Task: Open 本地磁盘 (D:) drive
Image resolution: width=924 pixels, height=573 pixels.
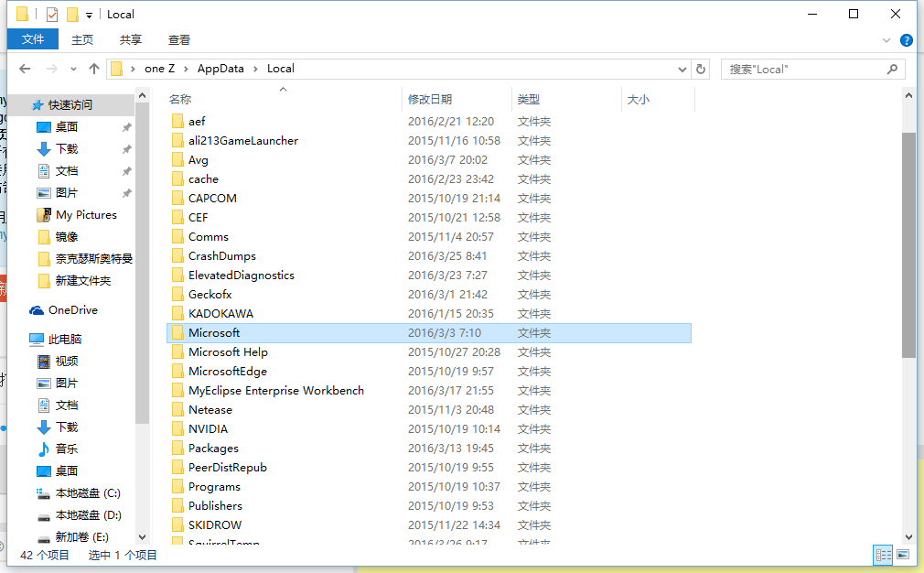Action: (89, 514)
